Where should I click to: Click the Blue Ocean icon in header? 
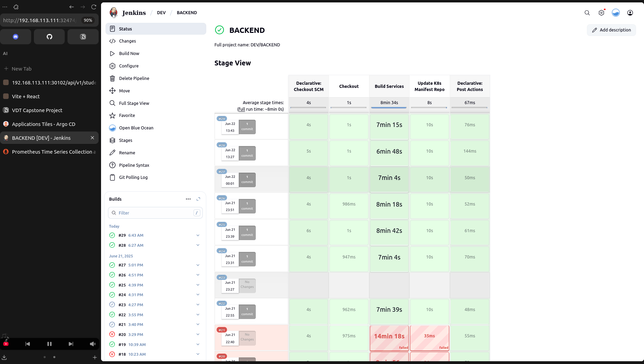[x=616, y=13]
